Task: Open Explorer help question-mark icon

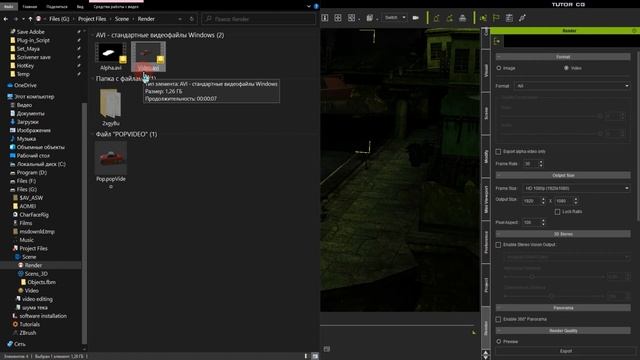Action: [x=316, y=7]
